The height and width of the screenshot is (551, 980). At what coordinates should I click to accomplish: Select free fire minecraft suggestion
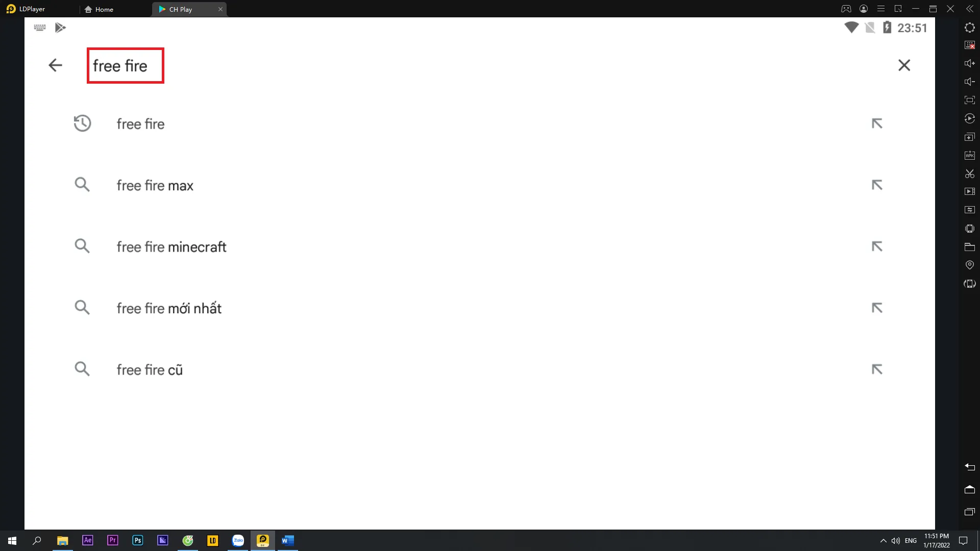click(x=171, y=247)
